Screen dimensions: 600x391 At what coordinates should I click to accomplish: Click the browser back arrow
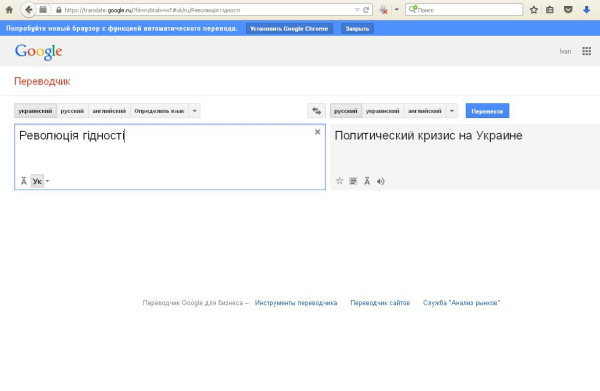pyautogui.click(x=28, y=10)
